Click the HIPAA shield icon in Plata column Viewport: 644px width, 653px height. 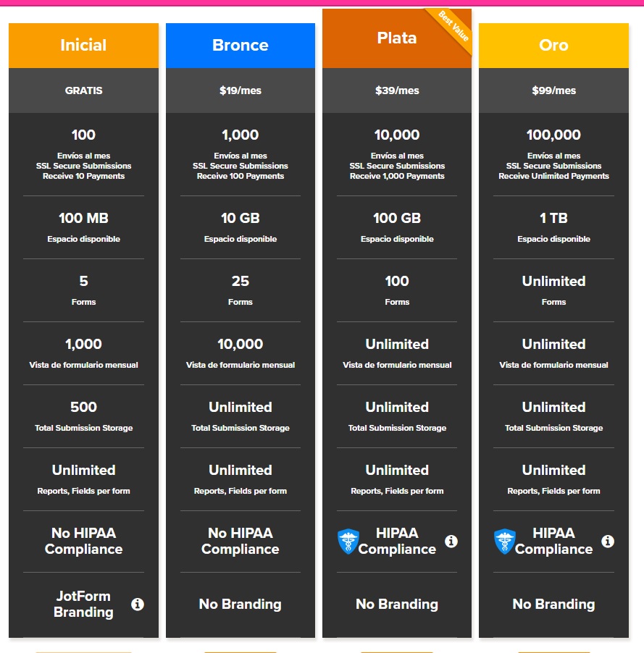(x=348, y=542)
